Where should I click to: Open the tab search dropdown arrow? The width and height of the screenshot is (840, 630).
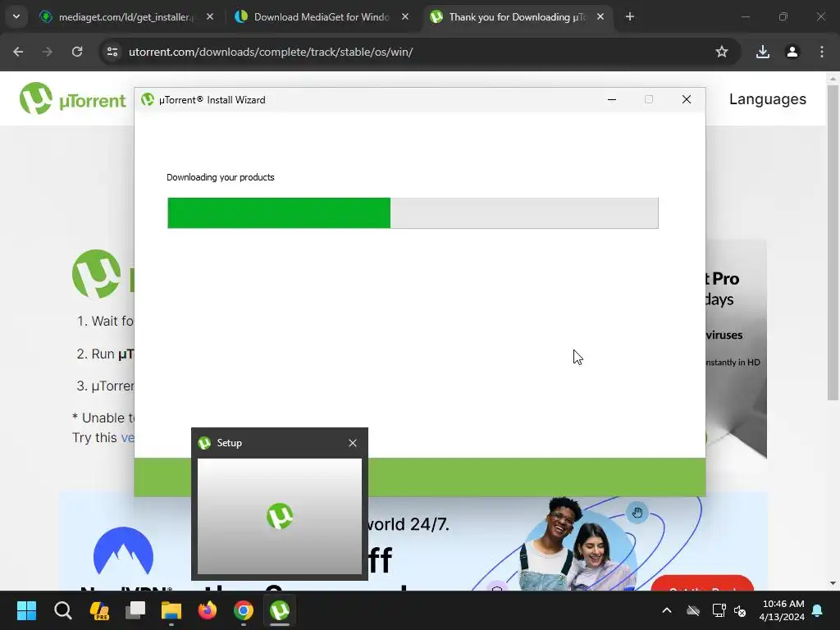click(16, 16)
